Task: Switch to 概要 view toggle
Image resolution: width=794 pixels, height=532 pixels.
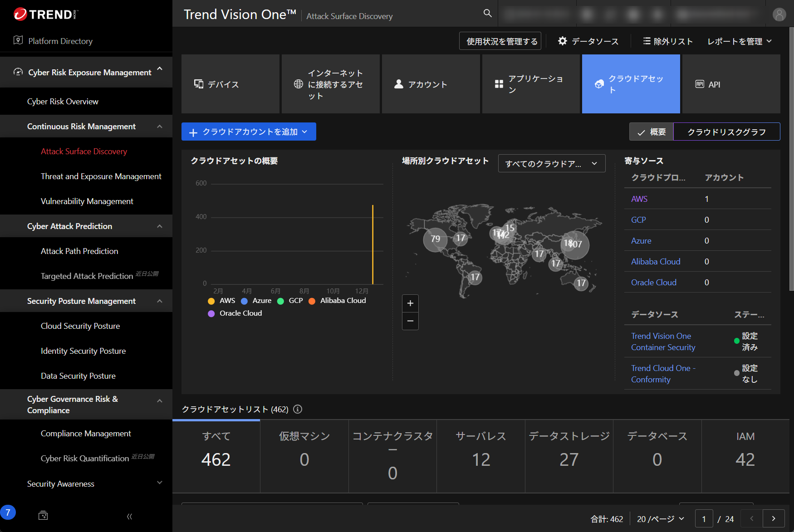Action: pyautogui.click(x=652, y=132)
